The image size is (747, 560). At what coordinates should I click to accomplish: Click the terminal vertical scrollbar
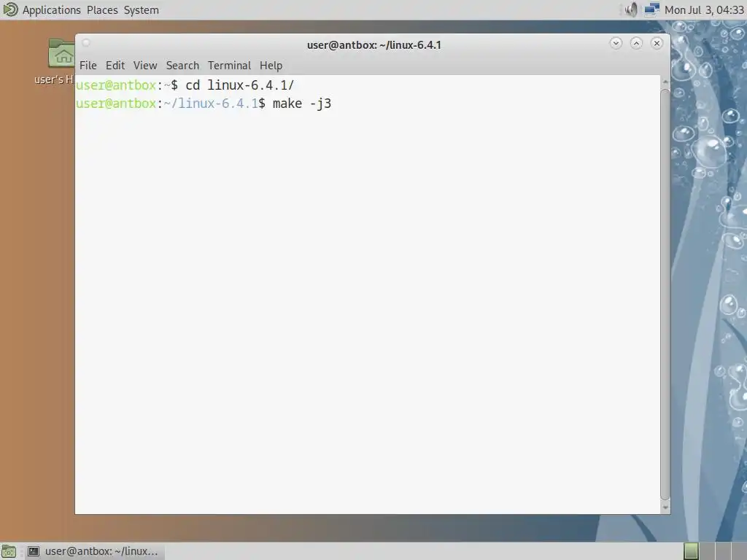pos(665,295)
